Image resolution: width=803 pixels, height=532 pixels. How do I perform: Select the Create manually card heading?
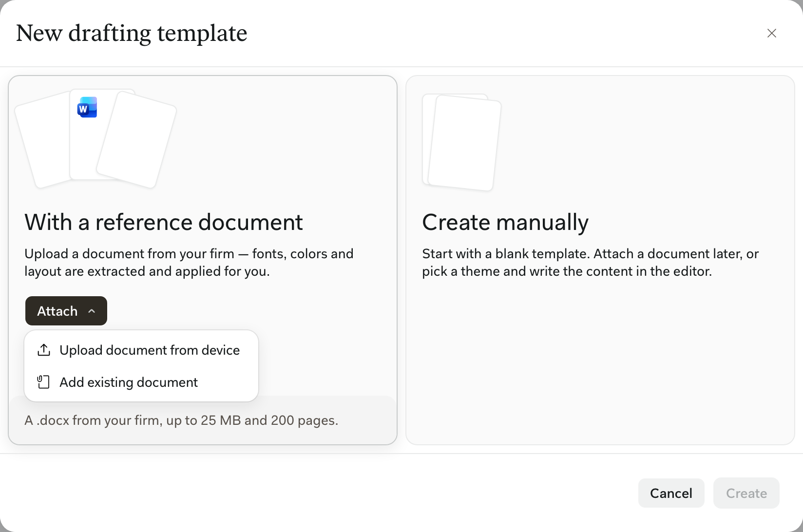(x=505, y=222)
